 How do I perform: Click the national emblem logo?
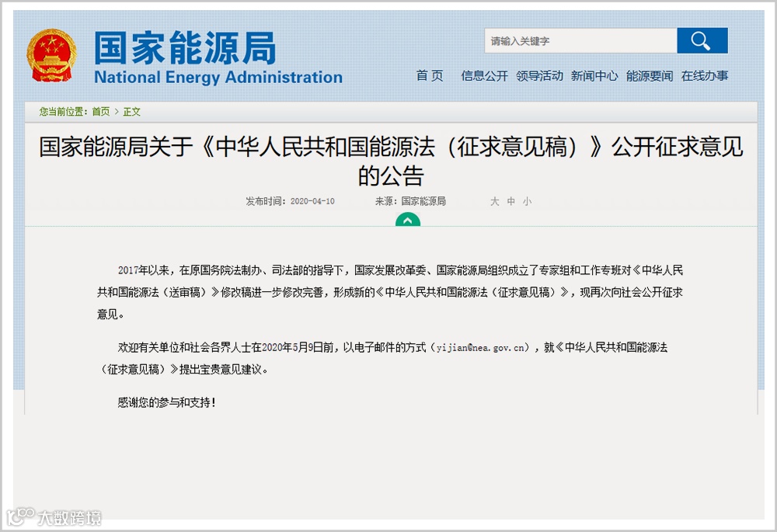51,55
